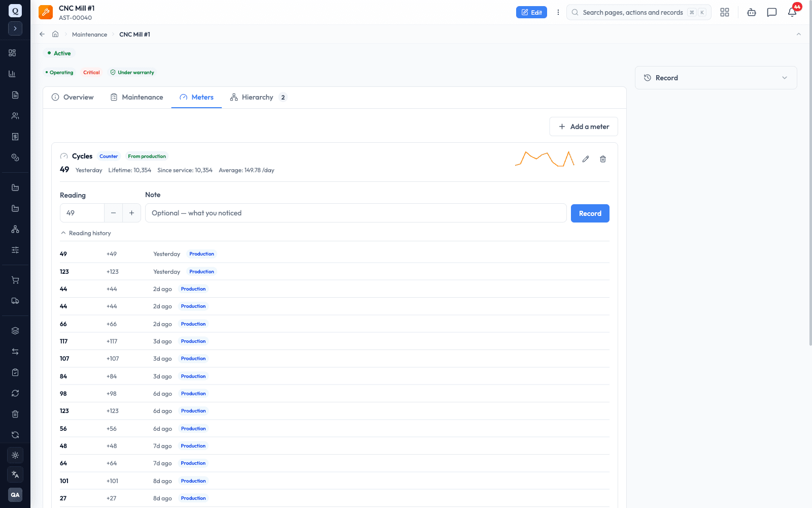Screen dimensions: 812x508
Task: Open the users sidebar icon
Action: [x=15, y=116]
